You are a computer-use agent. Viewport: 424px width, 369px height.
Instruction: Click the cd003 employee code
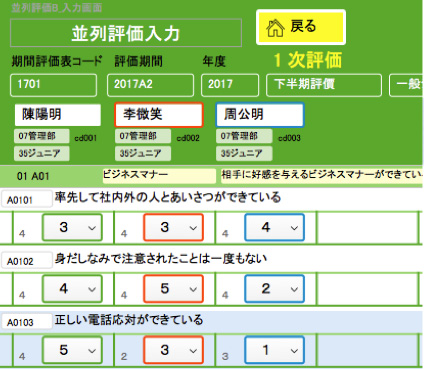(289, 138)
